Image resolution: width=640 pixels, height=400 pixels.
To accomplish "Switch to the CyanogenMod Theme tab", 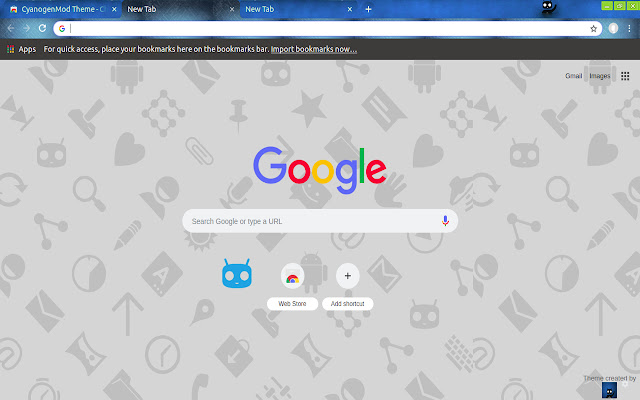I will pyautogui.click(x=59, y=9).
